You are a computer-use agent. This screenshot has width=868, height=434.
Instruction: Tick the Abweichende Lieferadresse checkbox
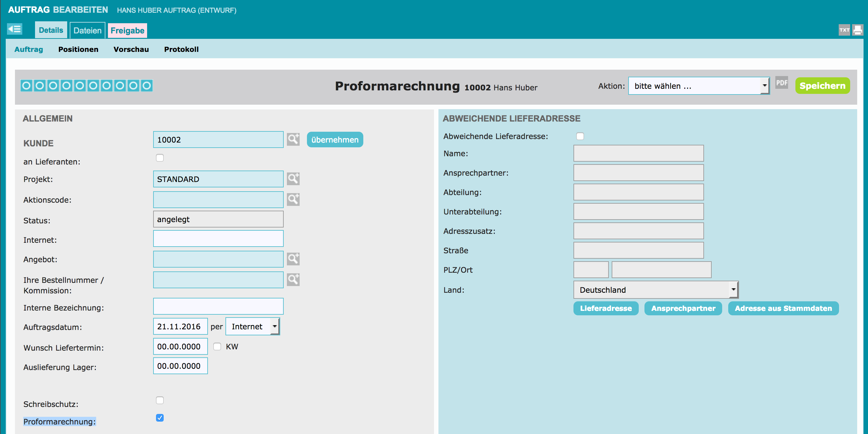click(x=580, y=136)
